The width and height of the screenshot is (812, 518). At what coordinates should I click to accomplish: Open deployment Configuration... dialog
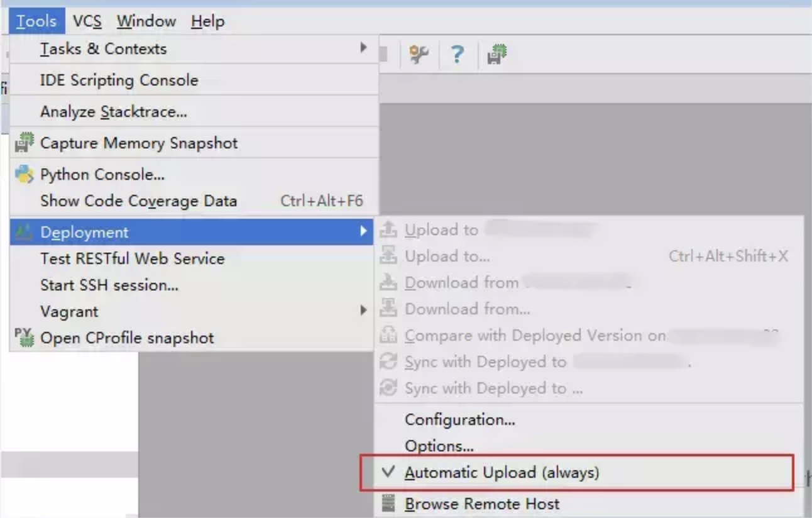pyautogui.click(x=460, y=419)
